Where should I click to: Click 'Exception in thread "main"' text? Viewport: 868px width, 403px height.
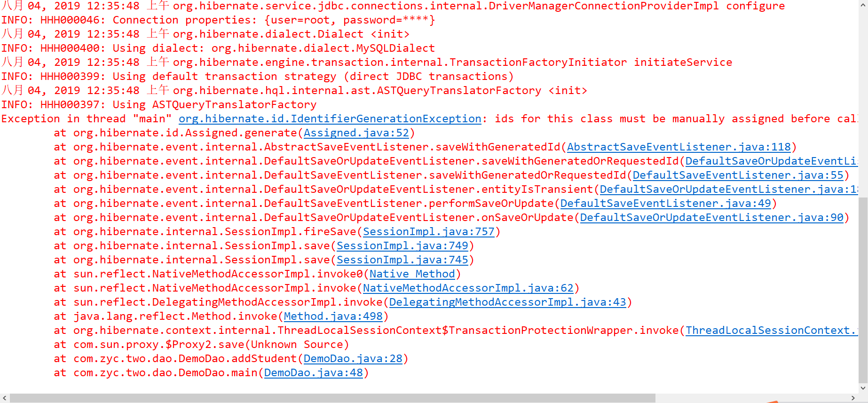[87, 119]
